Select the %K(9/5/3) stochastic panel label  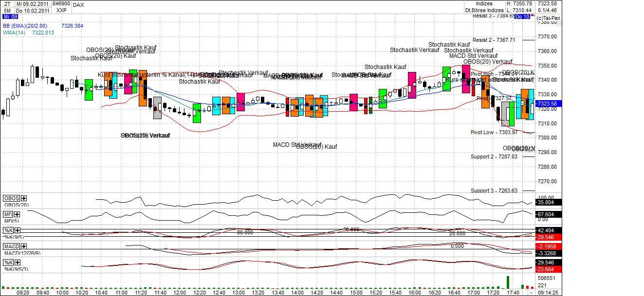pos(9,262)
